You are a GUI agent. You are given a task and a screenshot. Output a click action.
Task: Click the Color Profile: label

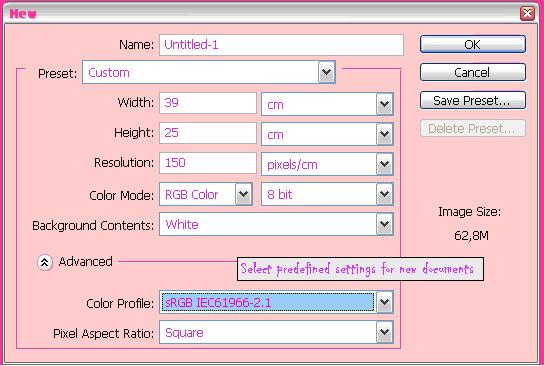click(120, 304)
